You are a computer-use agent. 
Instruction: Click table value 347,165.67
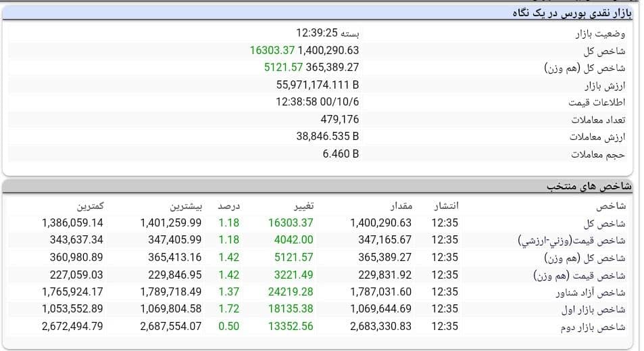tap(385, 239)
